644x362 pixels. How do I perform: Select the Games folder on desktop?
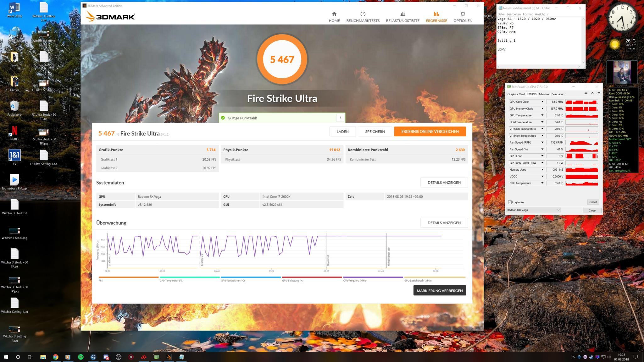coord(14,84)
